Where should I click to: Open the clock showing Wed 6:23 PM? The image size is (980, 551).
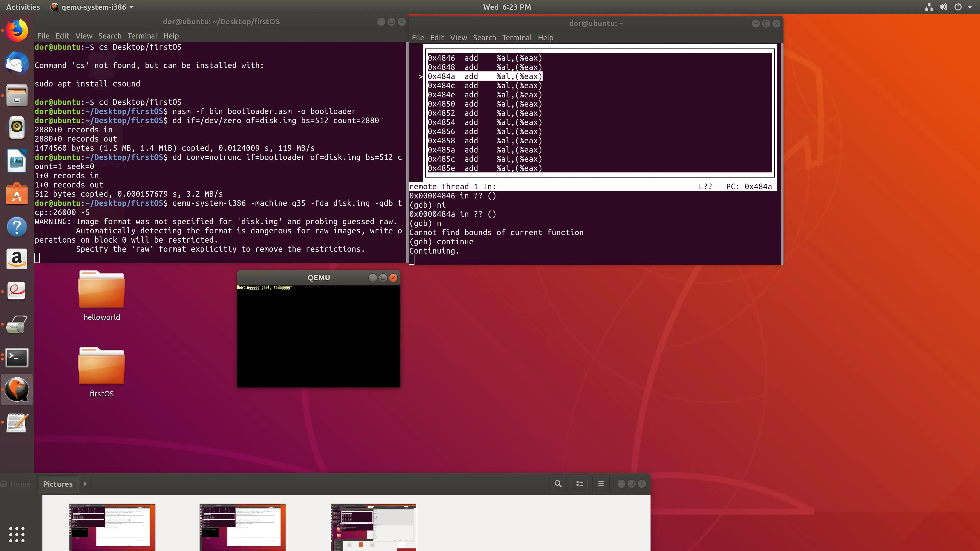pyautogui.click(x=507, y=7)
